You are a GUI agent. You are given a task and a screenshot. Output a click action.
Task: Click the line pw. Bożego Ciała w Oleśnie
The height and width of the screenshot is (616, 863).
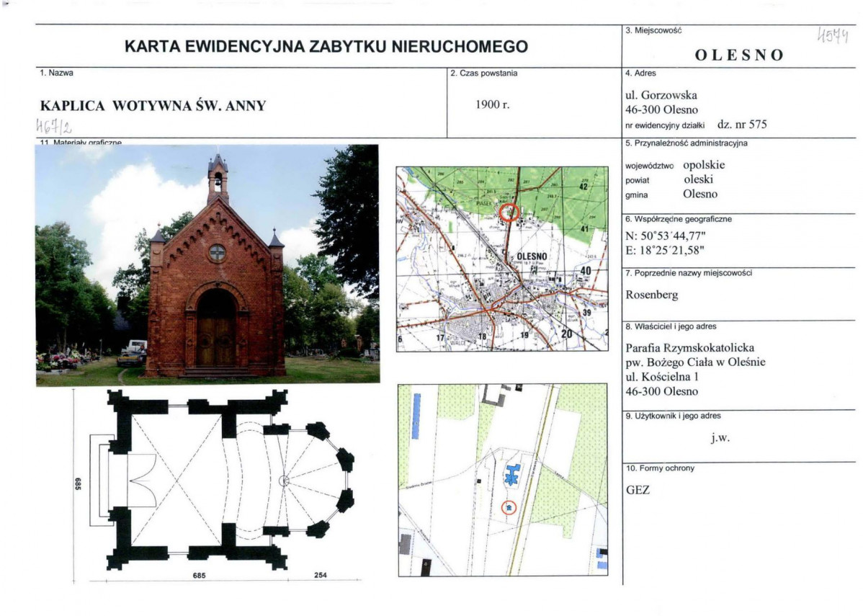pyautogui.click(x=695, y=362)
